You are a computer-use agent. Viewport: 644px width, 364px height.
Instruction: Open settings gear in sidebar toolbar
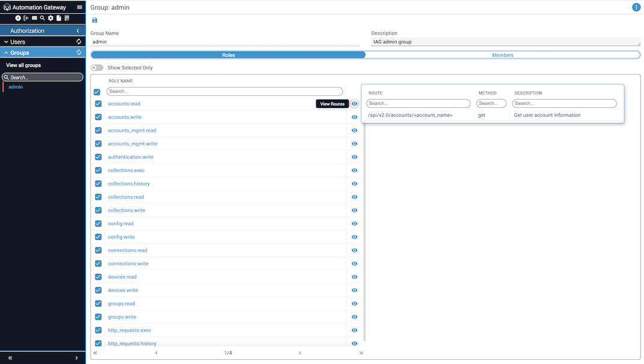tap(50, 18)
